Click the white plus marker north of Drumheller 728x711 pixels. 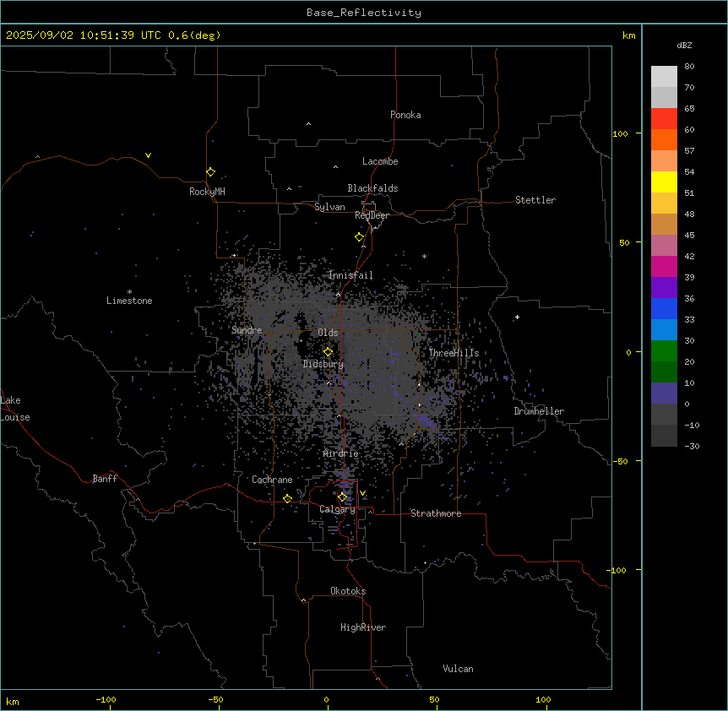click(x=517, y=317)
